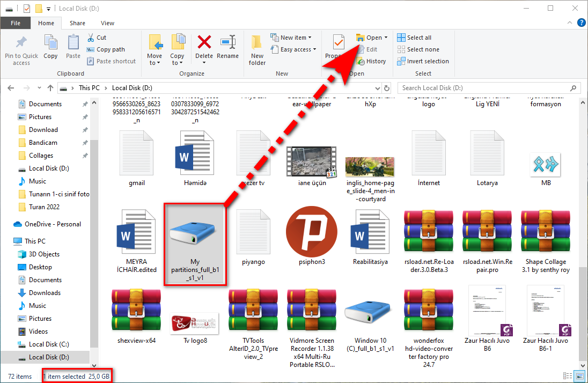Click red Delete icon

204,42
